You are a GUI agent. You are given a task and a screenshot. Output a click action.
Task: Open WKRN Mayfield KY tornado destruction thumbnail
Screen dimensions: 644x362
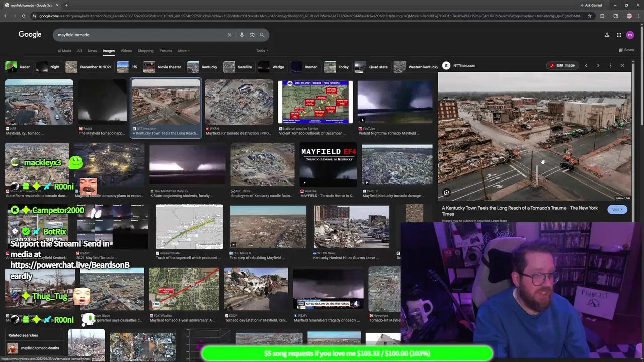[x=239, y=102]
